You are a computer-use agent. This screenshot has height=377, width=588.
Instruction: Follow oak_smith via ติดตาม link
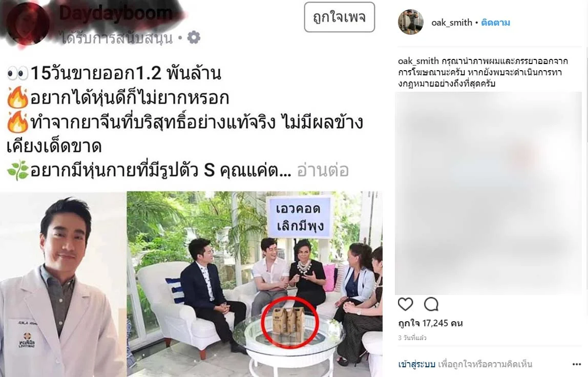tap(495, 23)
